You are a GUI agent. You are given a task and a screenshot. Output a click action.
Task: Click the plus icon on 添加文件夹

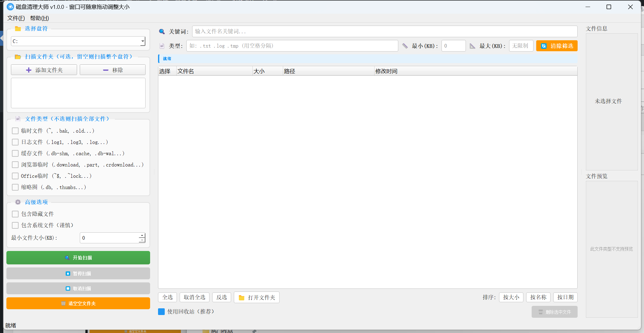[29, 70]
